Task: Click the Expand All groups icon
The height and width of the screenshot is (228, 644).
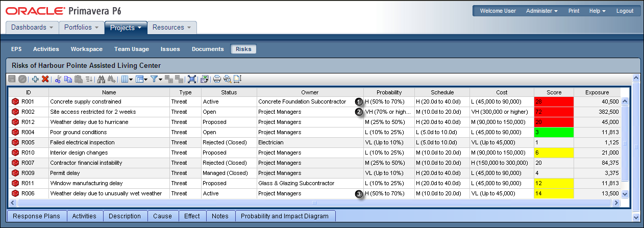Action: tap(168, 79)
